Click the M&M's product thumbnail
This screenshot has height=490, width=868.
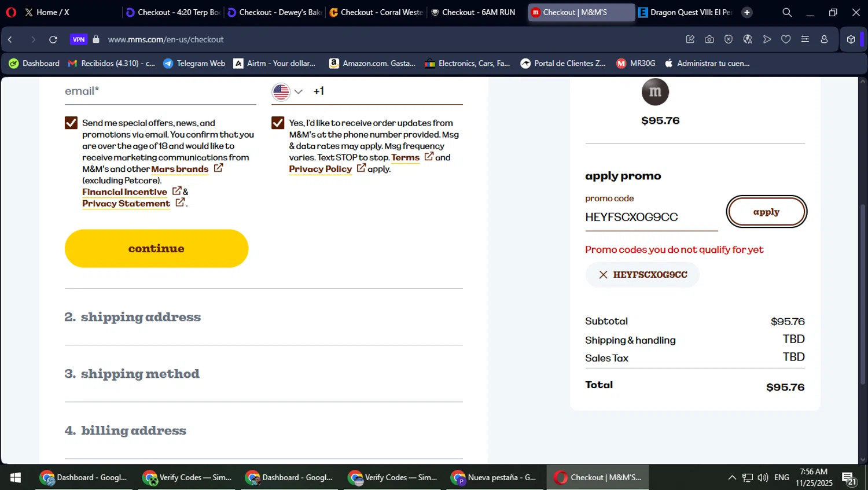tap(655, 91)
